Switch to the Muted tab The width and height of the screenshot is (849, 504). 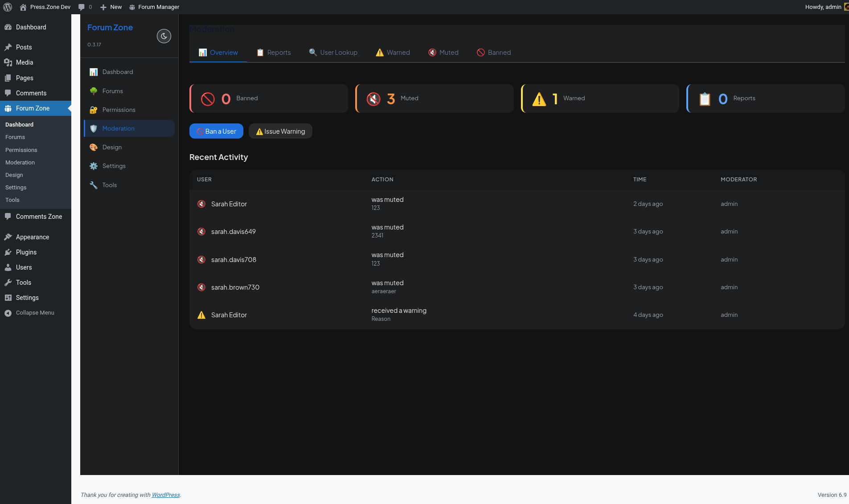pos(443,53)
